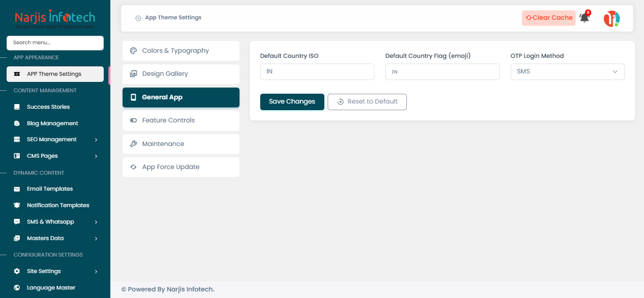Viewport: 644px width, 298px height.
Task: Click the App Theme Settings page title
Action: coord(173,18)
